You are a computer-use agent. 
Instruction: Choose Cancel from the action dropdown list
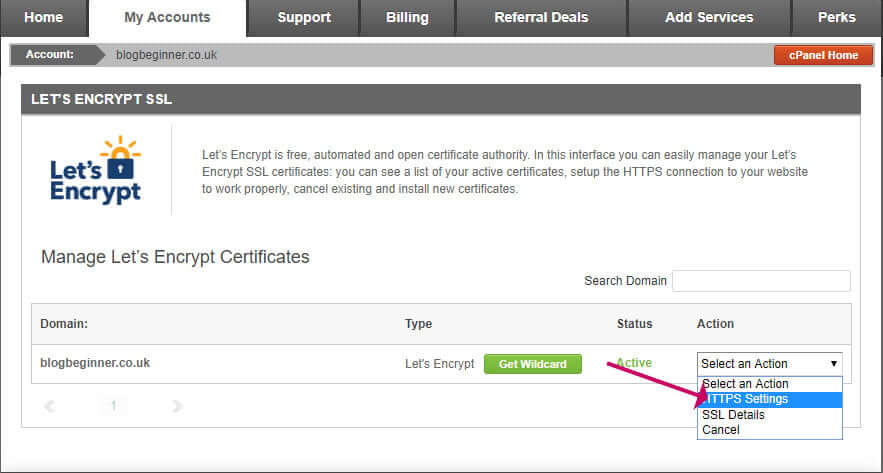(x=769, y=430)
